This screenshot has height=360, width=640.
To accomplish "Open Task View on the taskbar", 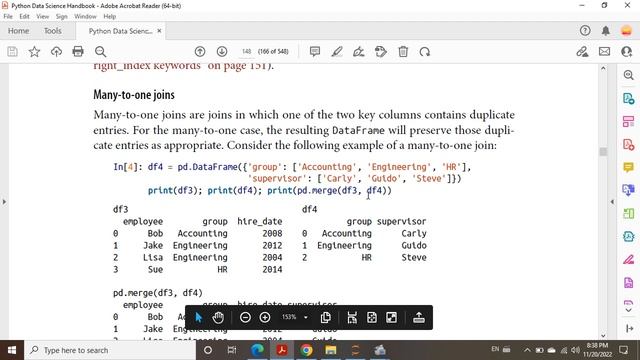I will tap(232, 350).
